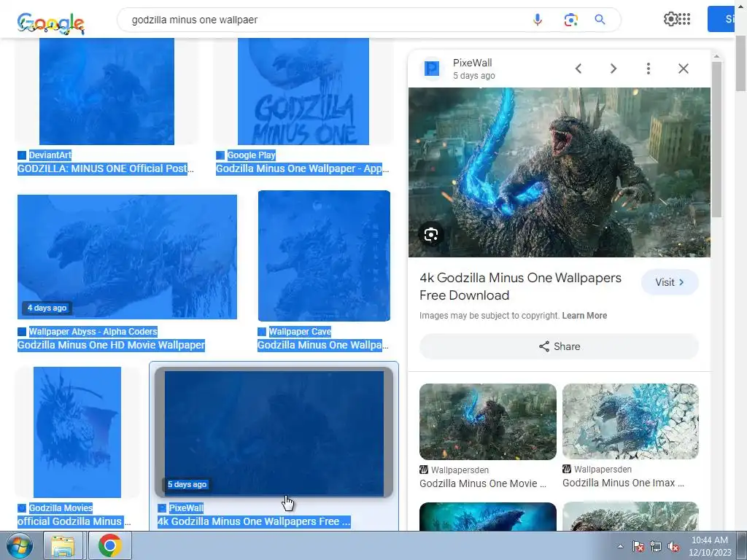Click Wallpaper Abyss - Alpha Coders source
747x560 pixels.
(93, 332)
